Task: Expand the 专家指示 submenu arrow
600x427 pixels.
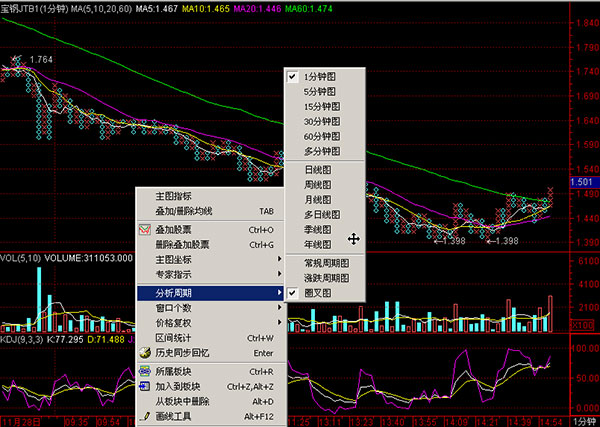Action: (x=279, y=274)
